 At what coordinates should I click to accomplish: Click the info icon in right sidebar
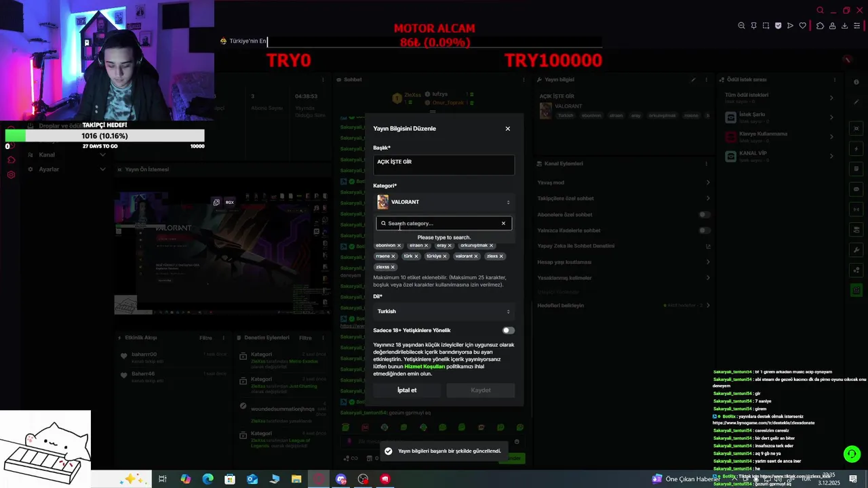[856, 81]
